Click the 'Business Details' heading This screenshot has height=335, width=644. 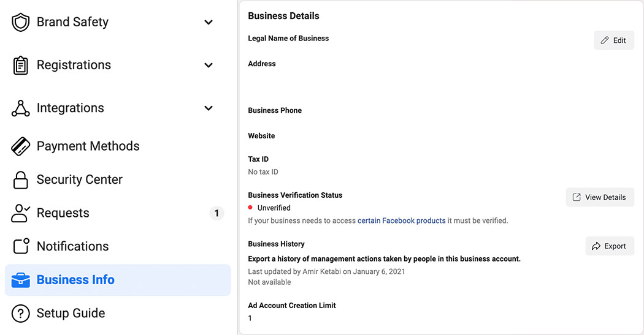click(283, 16)
